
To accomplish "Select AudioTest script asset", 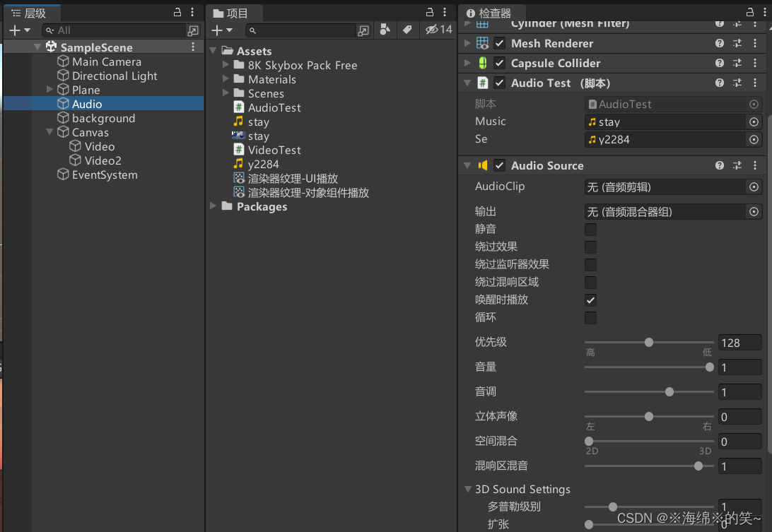I will (274, 108).
